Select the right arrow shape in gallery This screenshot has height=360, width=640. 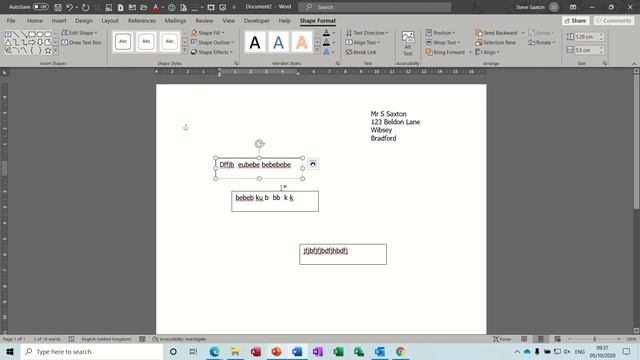coord(32,42)
